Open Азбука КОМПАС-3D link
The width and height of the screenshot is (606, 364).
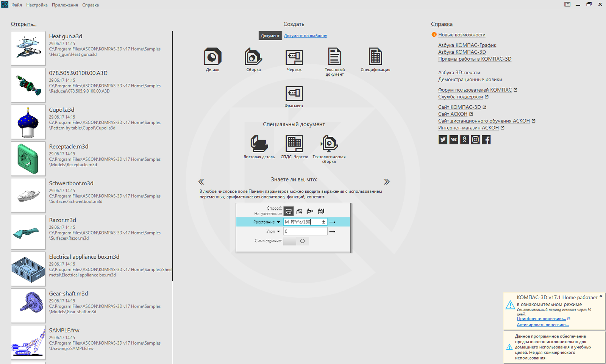pos(462,52)
